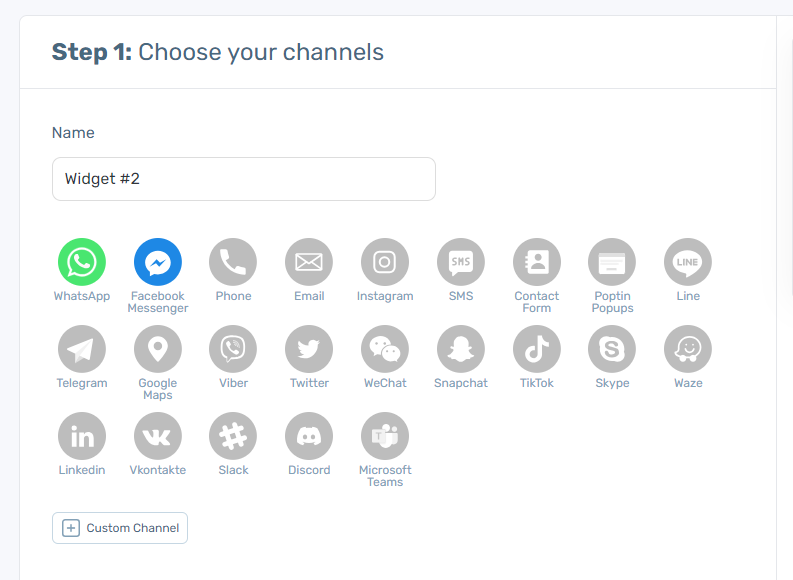Enable the Viber channel

[x=233, y=349]
